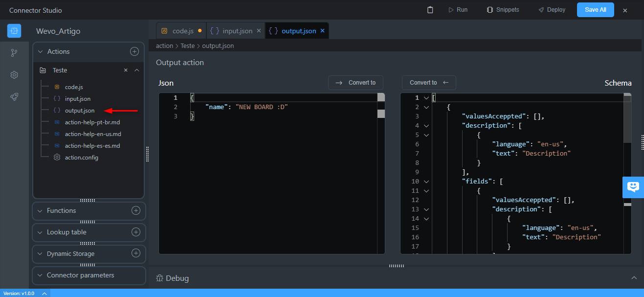Image resolution: width=644 pixels, height=297 pixels.
Task: Expand the Debug panel chevron
Action: point(634,278)
